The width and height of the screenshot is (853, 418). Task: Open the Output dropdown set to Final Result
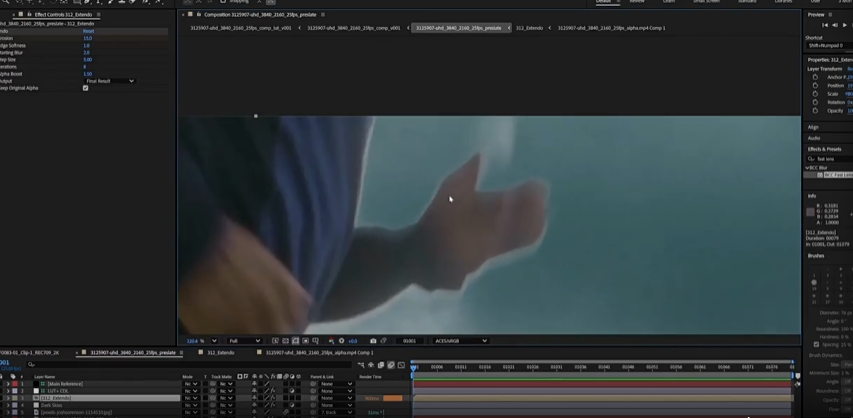tap(108, 81)
